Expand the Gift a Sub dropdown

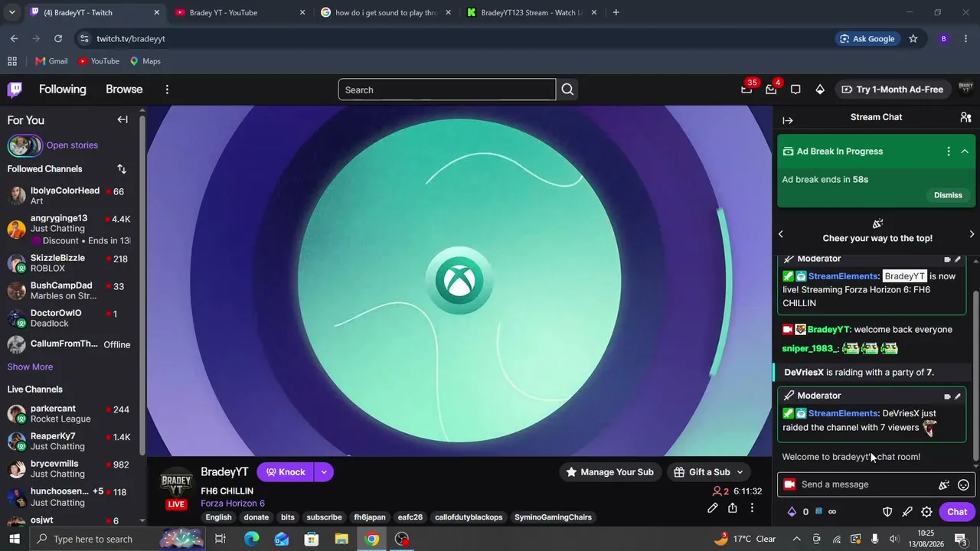pos(740,472)
